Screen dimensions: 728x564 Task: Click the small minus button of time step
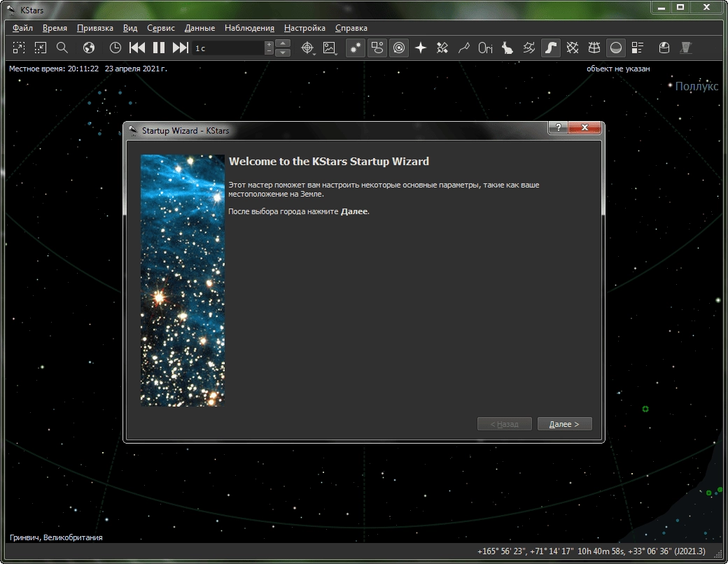click(x=269, y=52)
